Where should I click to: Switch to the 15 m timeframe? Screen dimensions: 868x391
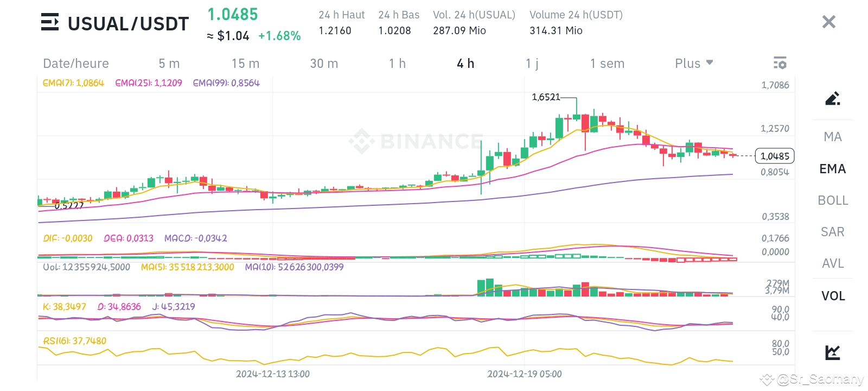click(245, 64)
